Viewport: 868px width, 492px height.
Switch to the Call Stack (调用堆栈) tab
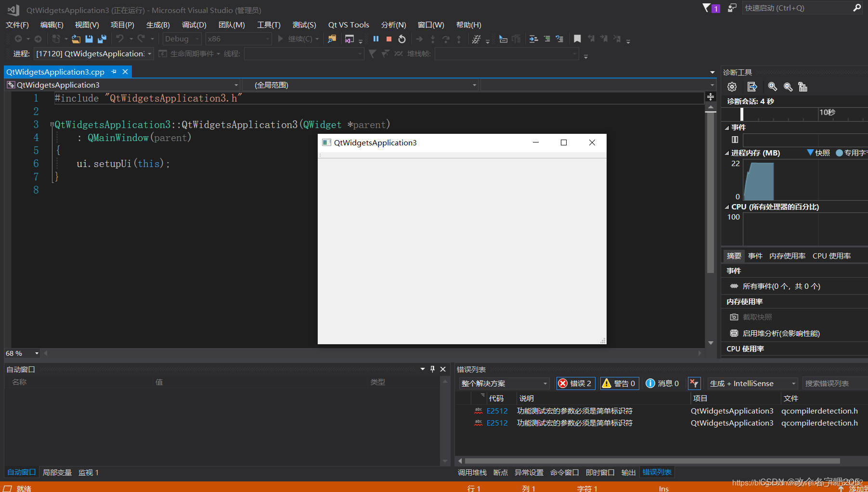[472, 472]
